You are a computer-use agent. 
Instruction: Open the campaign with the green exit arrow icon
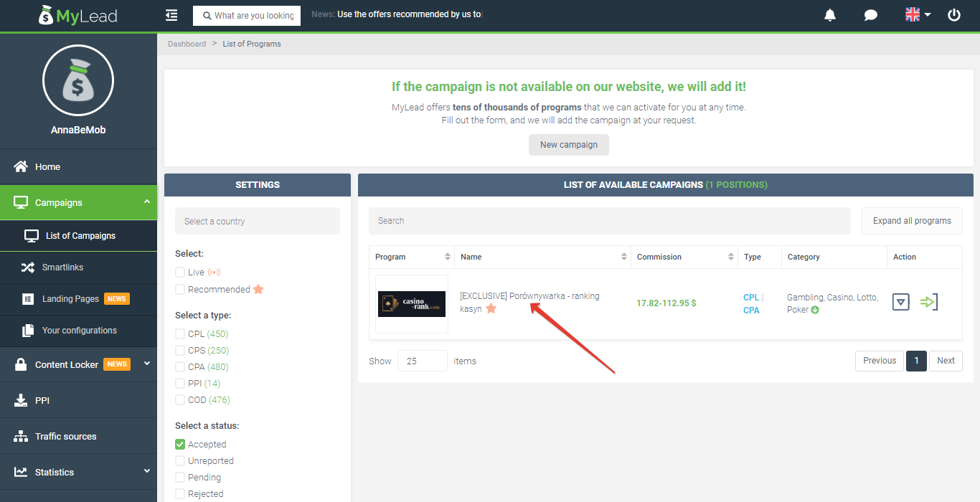coord(929,302)
